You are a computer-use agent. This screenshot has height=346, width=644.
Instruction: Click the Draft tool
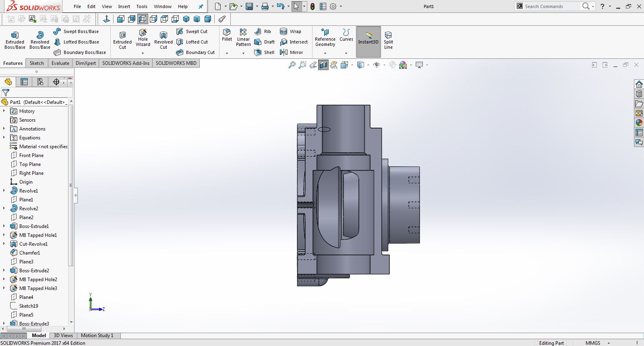264,42
